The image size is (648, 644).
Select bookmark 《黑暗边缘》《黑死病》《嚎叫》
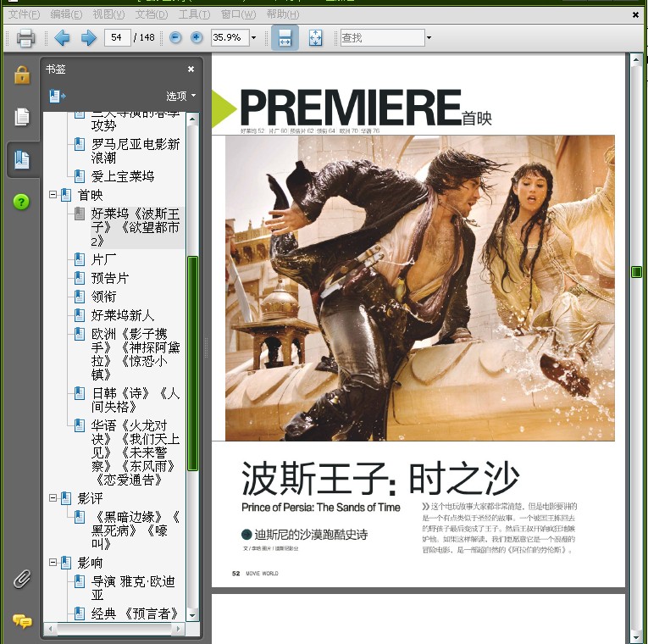[x=136, y=530]
